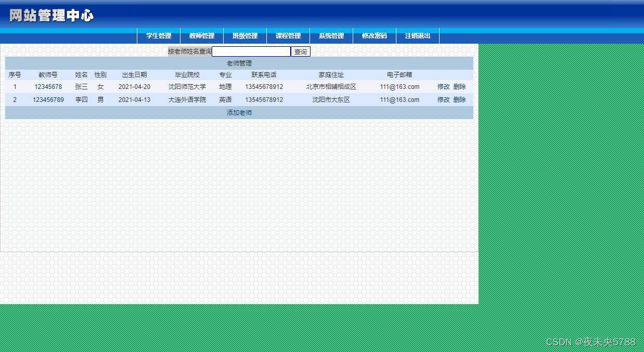Image resolution: width=644 pixels, height=352 pixels.
Task: Click 修改 for teacher 李四
Action: [x=443, y=100]
